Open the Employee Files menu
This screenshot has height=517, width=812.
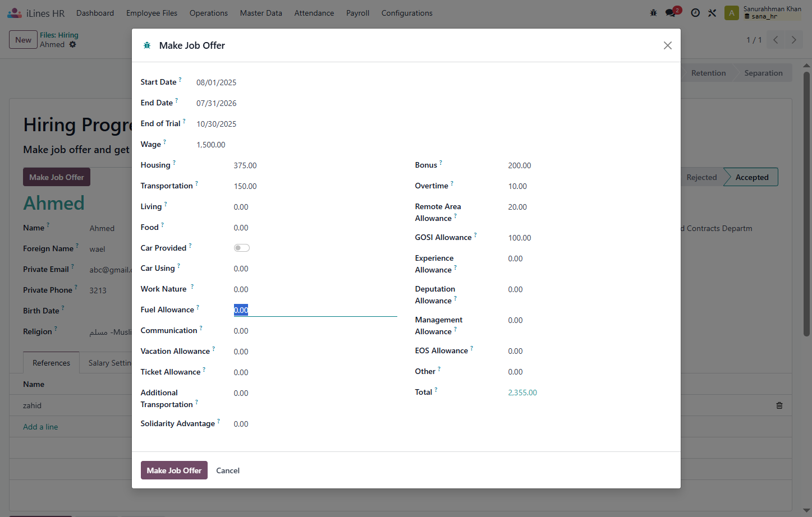(x=152, y=13)
